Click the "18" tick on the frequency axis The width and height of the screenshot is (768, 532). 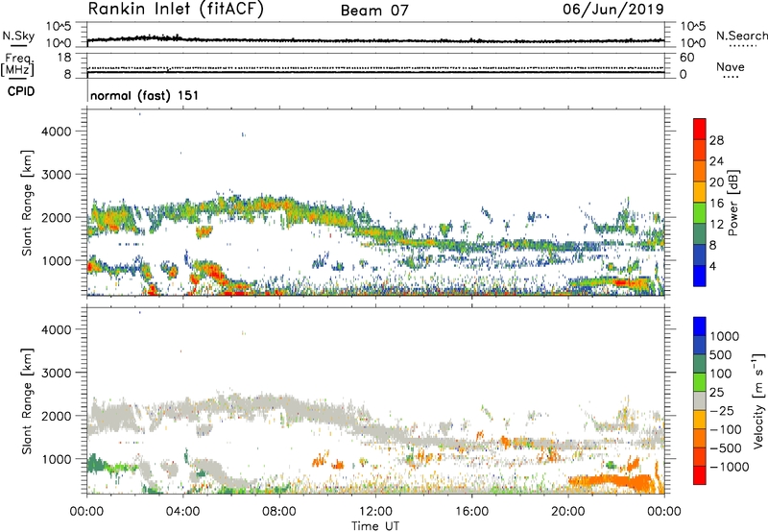pos(64,58)
